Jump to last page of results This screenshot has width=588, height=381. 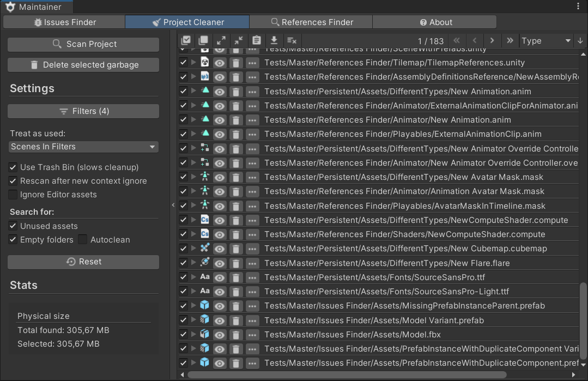tap(510, 40)
